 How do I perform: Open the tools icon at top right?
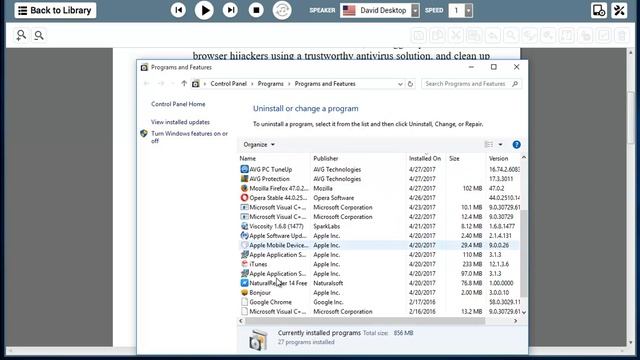pos(619,10)
